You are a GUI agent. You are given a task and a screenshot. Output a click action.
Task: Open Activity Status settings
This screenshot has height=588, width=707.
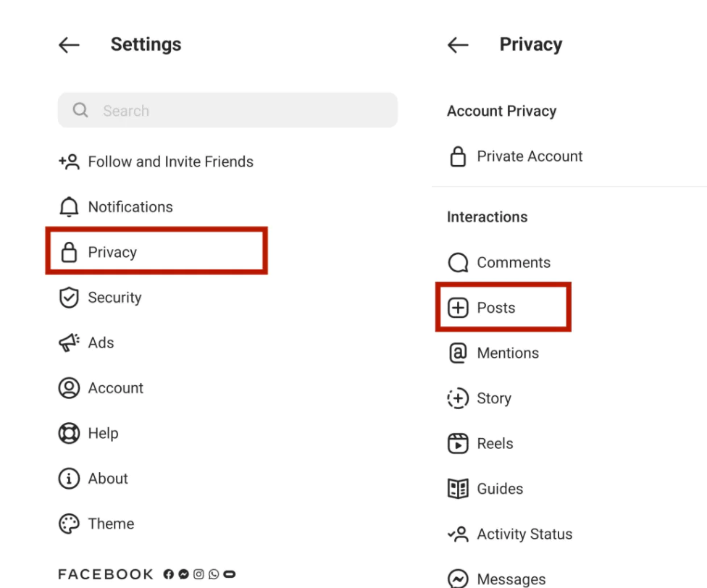(x=524, y=534)
